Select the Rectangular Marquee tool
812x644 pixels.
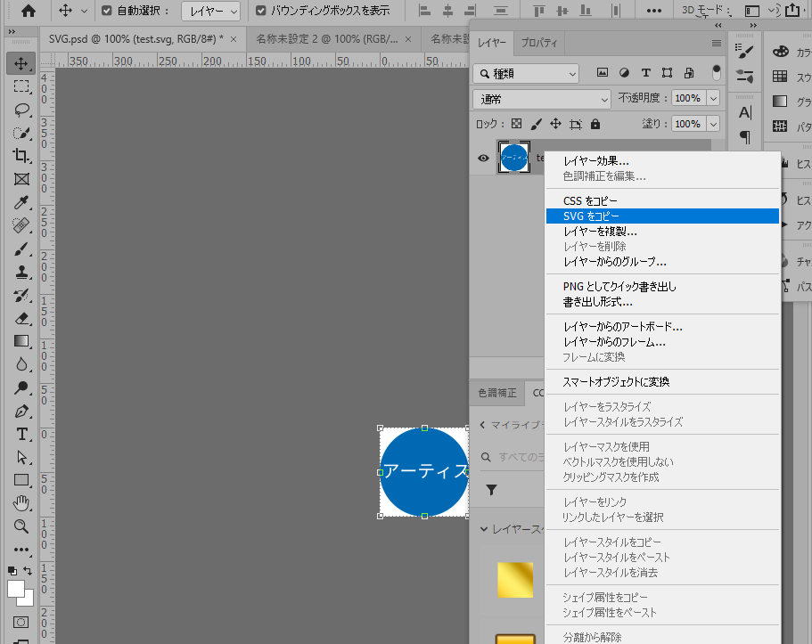pyautogui.click(x=21, y=86)
